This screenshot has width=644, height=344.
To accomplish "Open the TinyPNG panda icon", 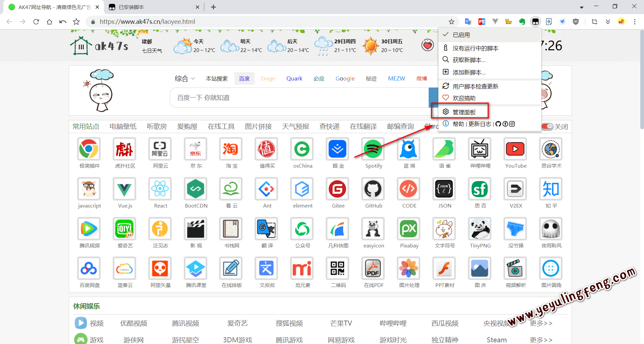I will click(x=480, y=229).
